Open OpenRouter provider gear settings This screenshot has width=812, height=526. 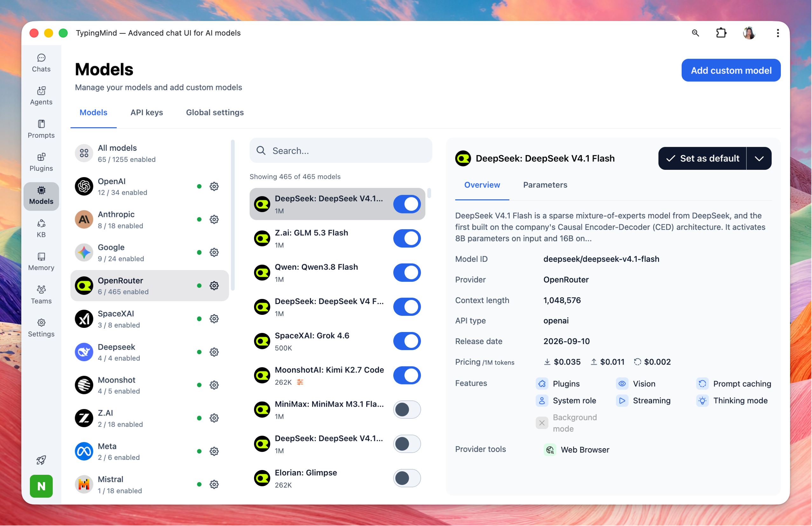[x=214, y=286]
